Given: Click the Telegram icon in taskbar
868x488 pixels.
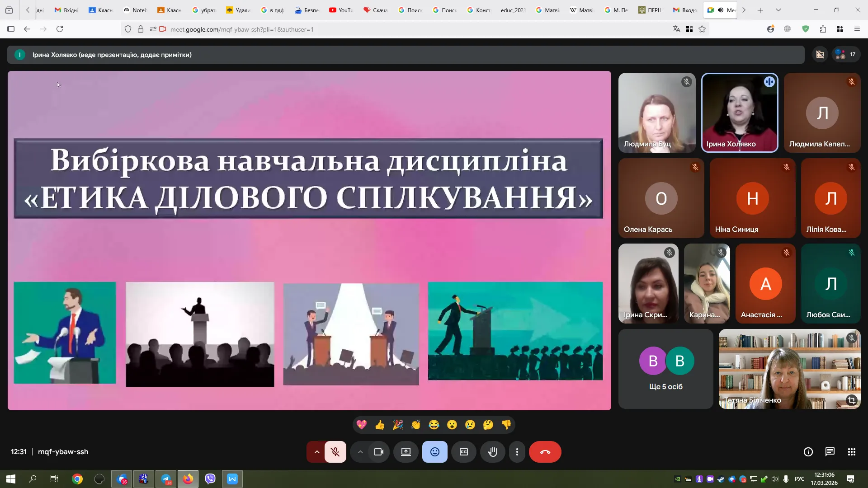Looking at the screenshot, I should pyautogui.click(x=166, y=479).
